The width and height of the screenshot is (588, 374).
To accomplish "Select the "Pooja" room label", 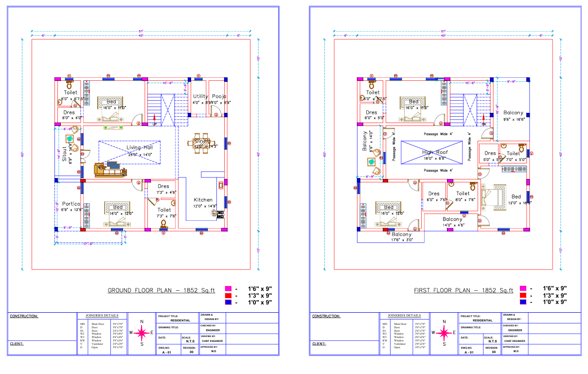I will click(219, 96).
